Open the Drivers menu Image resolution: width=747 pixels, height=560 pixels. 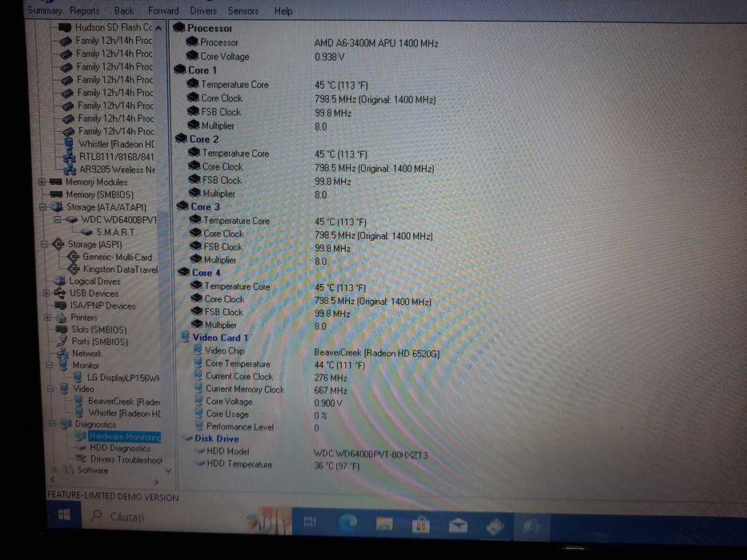(203, 10)
